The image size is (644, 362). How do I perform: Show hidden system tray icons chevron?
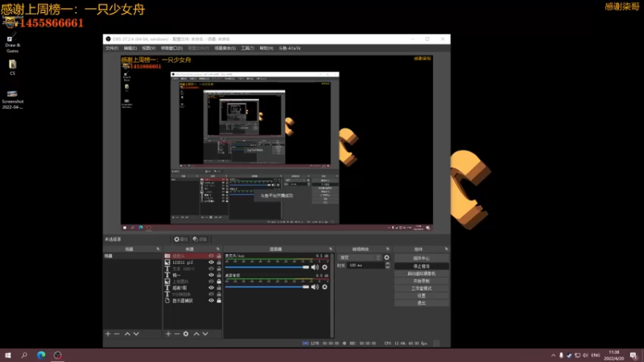pos(553,356)
